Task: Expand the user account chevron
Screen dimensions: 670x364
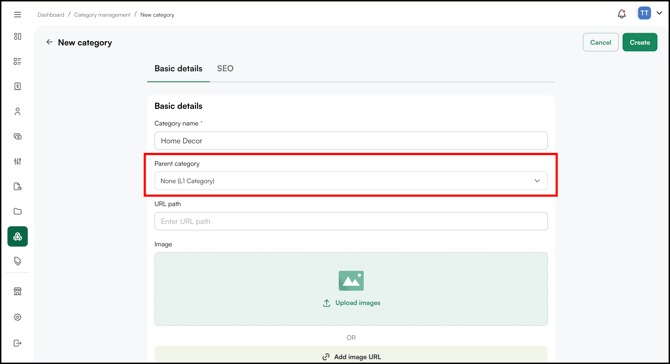Action: click(659, 13)
